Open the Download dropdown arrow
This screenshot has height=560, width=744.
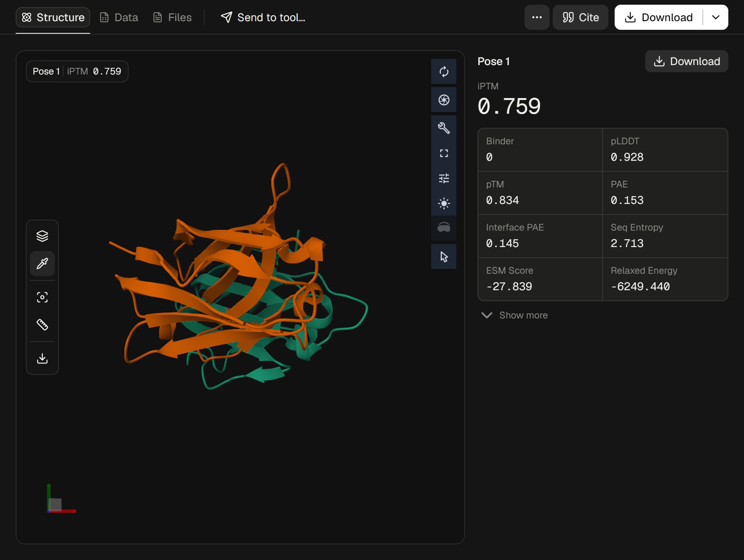click(x=715, y=17)
